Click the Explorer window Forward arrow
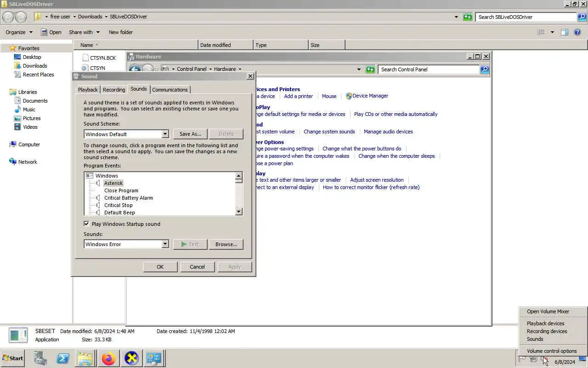The width and height of the screenshot is (588, 368). 21,17
